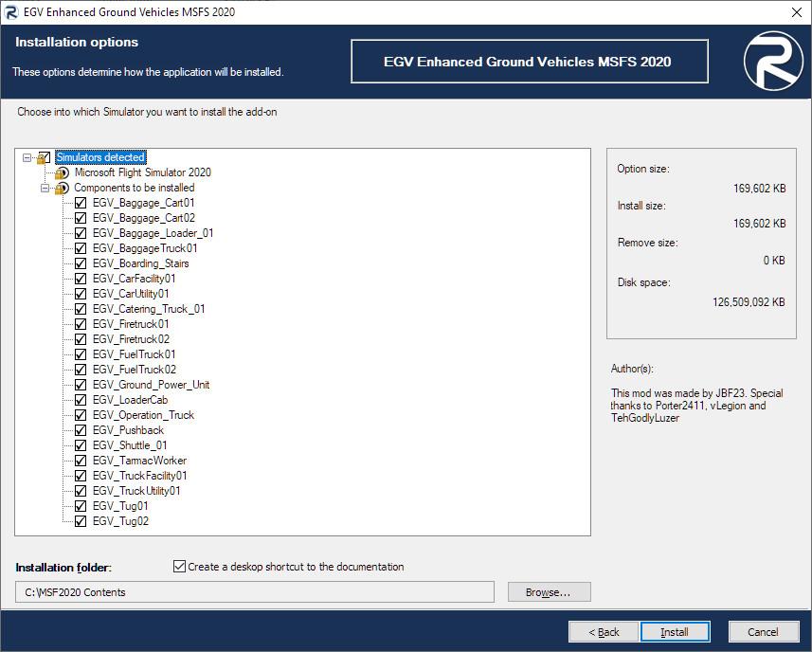This screenshot has height=652, width=812.
Task: Disable EGV_Operation_Truck component
Action: coord(81,415)
